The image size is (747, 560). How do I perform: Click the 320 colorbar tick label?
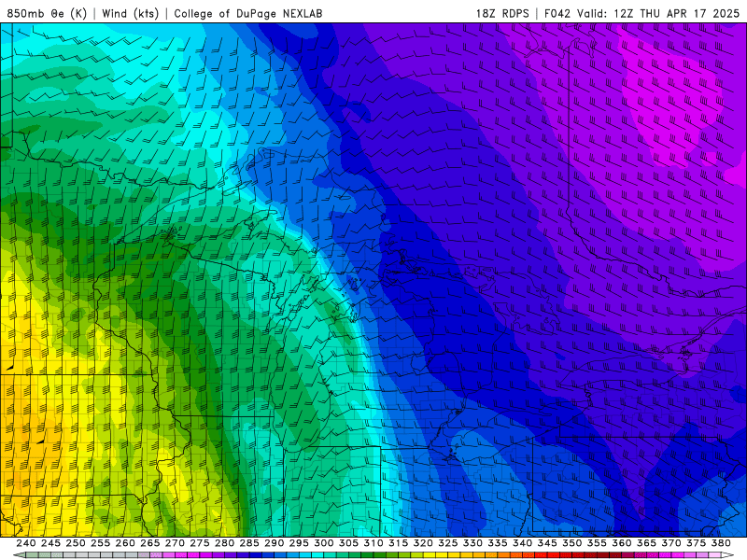pyautogui.click(x=423, y=543)
